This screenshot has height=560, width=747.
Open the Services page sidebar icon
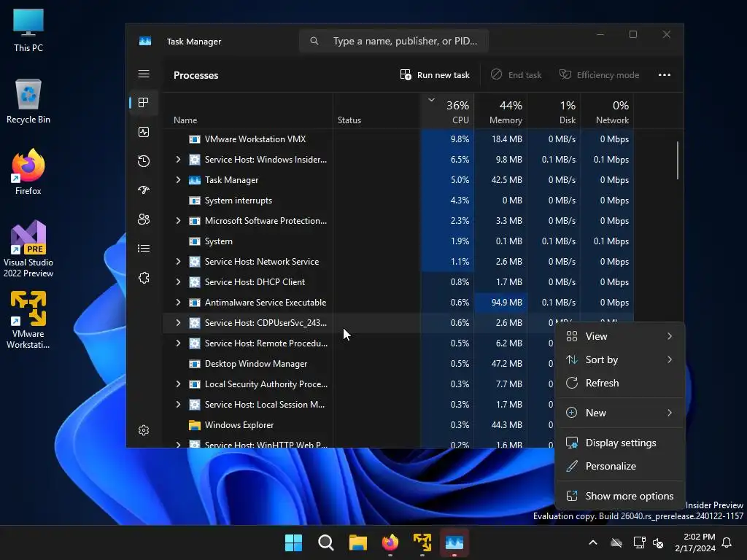tap(144, 278)
